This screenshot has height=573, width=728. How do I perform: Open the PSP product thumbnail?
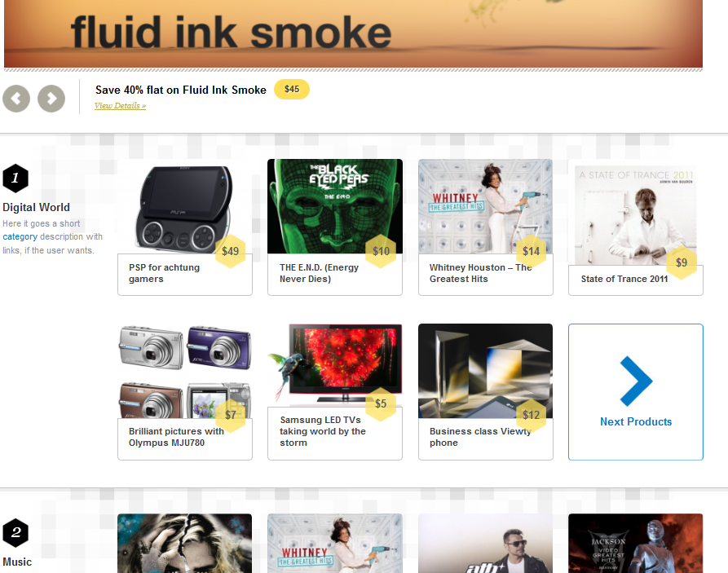pyautogui.click(x=185, y=208)
